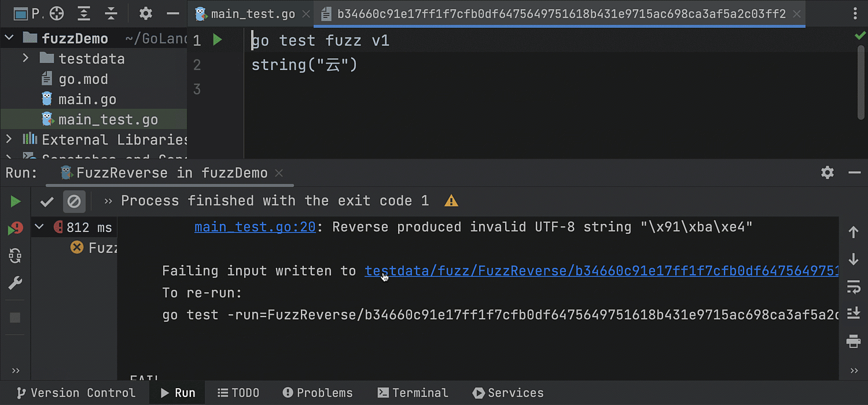The width and height of the screenshot is (868, 405).
Task: Click the Stop process square icon
Action: click(16, 318)
